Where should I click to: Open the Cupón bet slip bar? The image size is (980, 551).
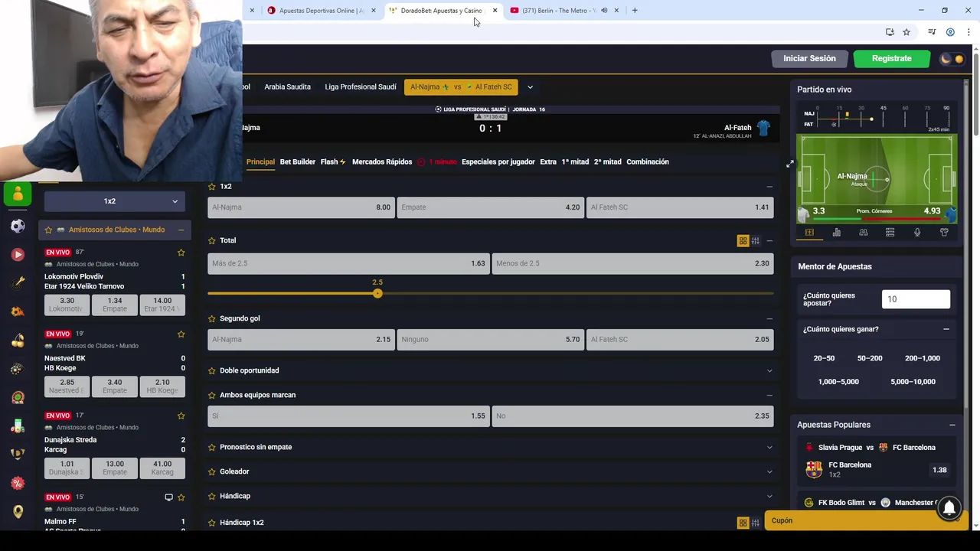coord(865,520)
